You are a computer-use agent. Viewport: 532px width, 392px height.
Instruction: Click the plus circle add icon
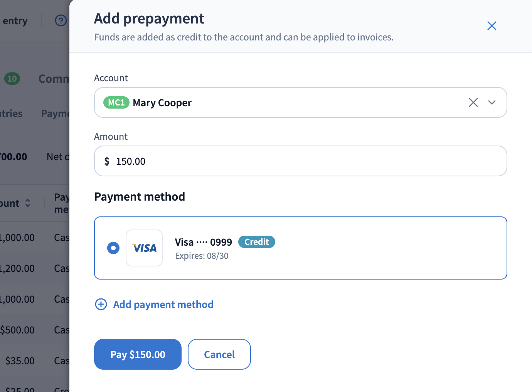click(101, 304)
